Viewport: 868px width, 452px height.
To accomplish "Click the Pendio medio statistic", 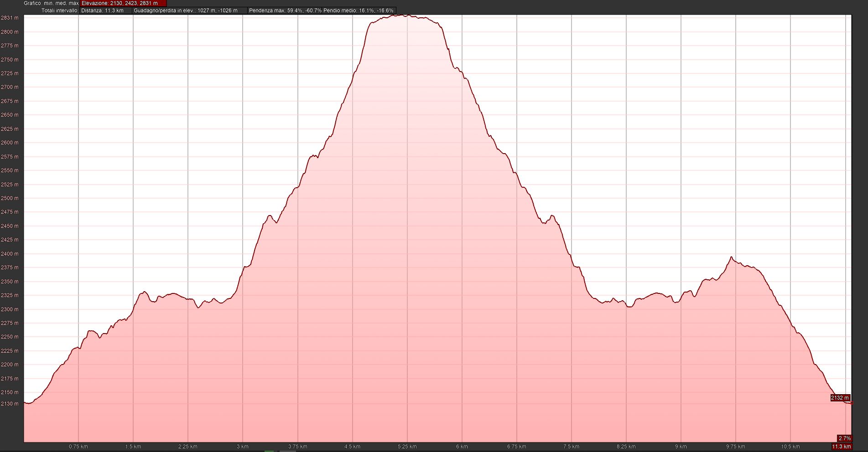I will coord(359,10).
